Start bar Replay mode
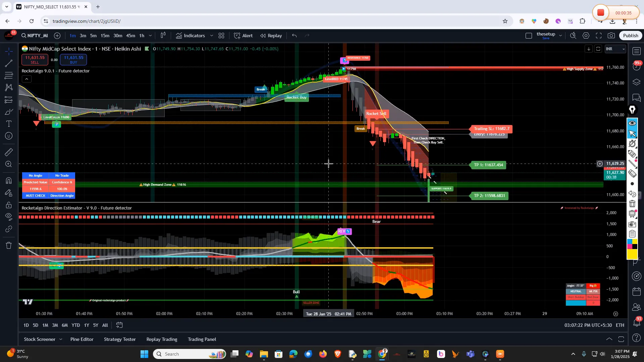The width and height of the screenshot is (644, 362). (x=271, y=36)
